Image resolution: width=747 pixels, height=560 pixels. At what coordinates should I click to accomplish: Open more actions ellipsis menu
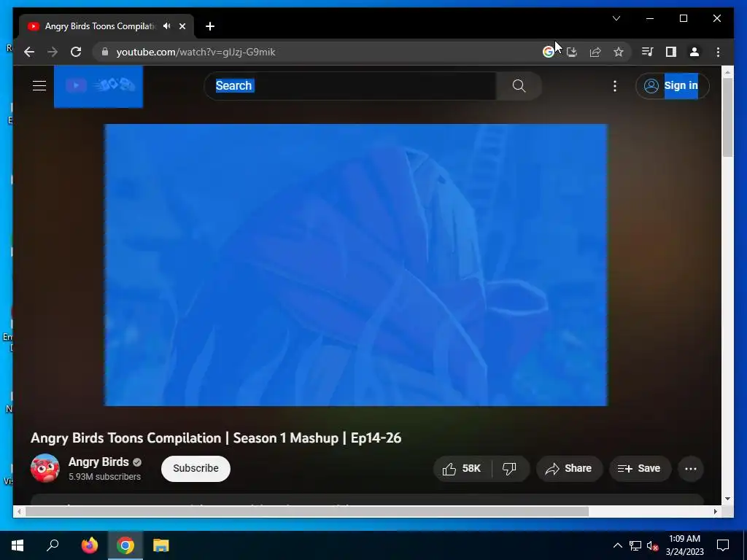691,469
